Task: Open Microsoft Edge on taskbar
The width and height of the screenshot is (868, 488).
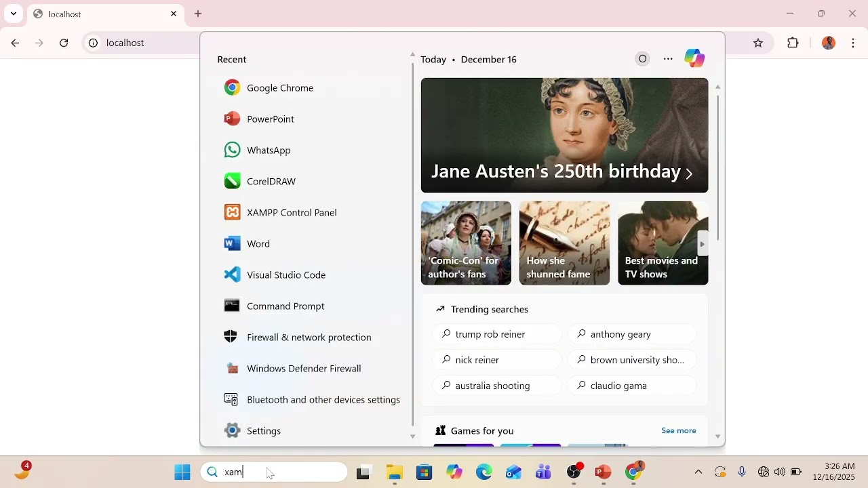Action: point(484,472)
